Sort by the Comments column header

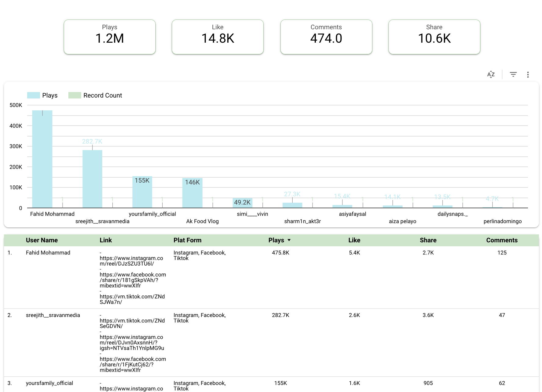(x=502, y=240)
